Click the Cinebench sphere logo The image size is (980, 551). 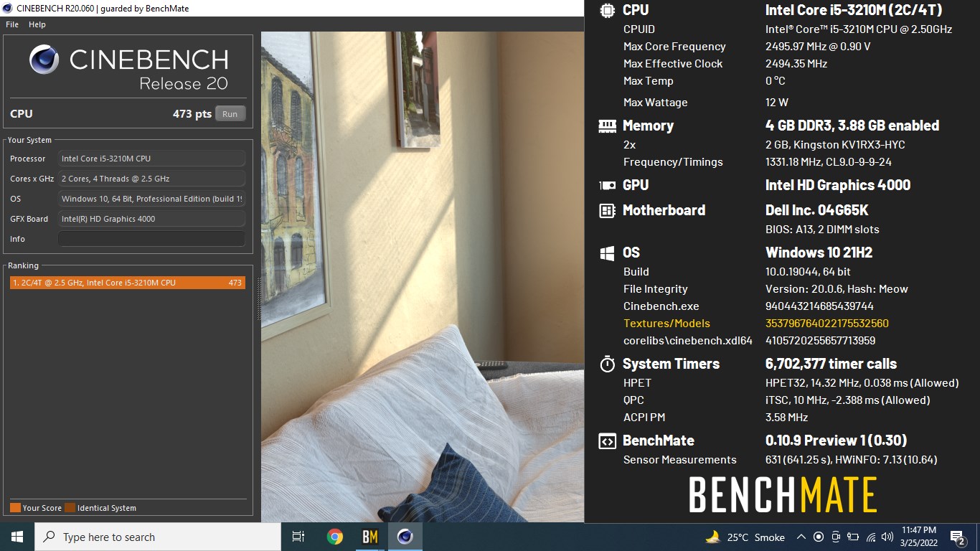[x=44, y=60]
